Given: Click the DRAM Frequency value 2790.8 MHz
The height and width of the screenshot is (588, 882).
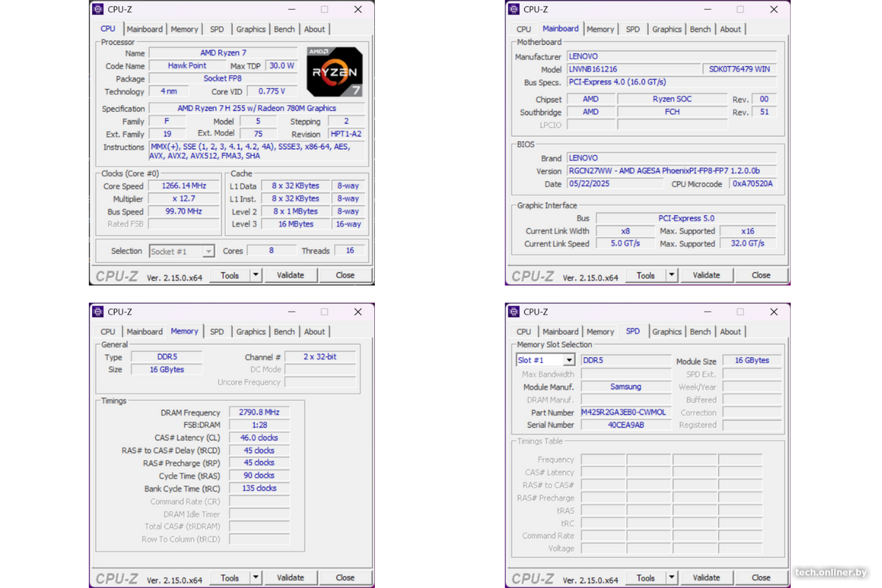Looking at the screenshot, I should click(x=259, y=412).
